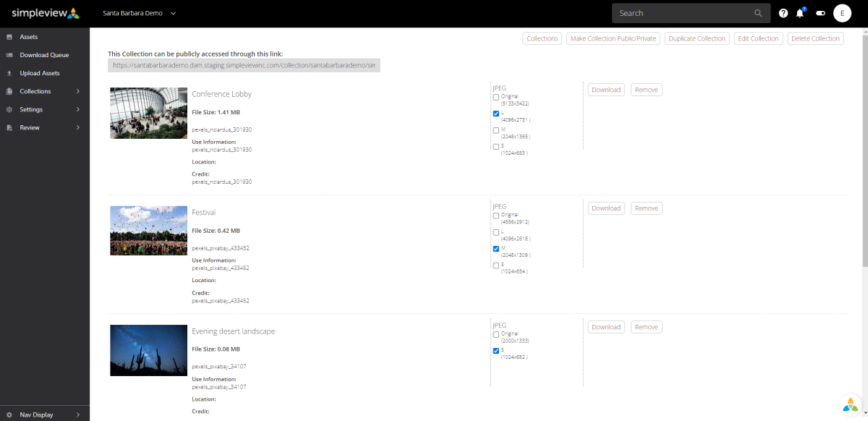
Task: Uncheck S size for Evening desert landscape
Action: tap(496, 351)
